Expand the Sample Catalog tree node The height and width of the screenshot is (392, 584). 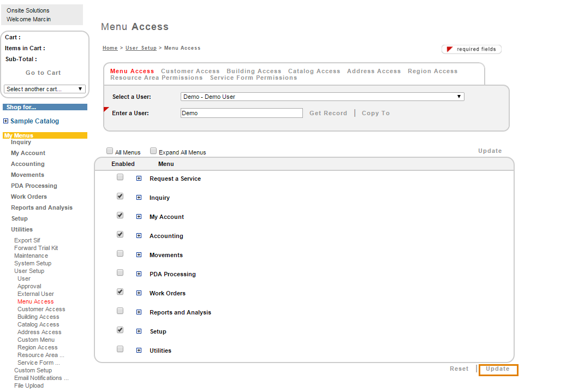(x=6, y=121)
